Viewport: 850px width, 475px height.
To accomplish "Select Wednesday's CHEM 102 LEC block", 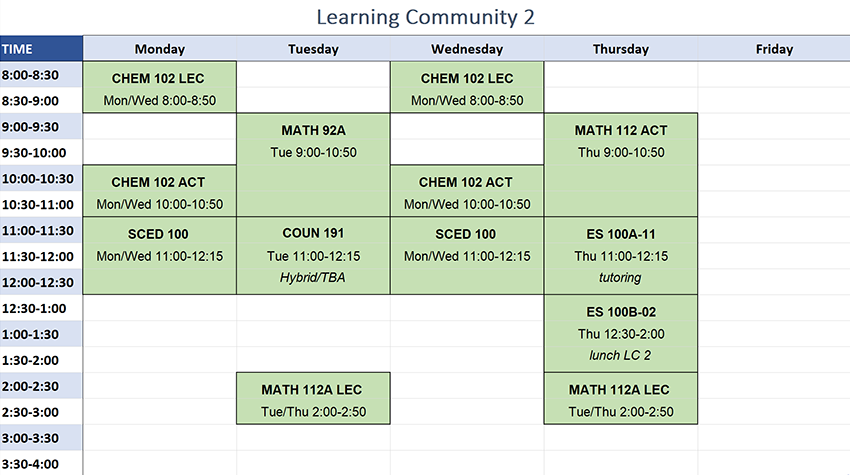I will [467, 88].
